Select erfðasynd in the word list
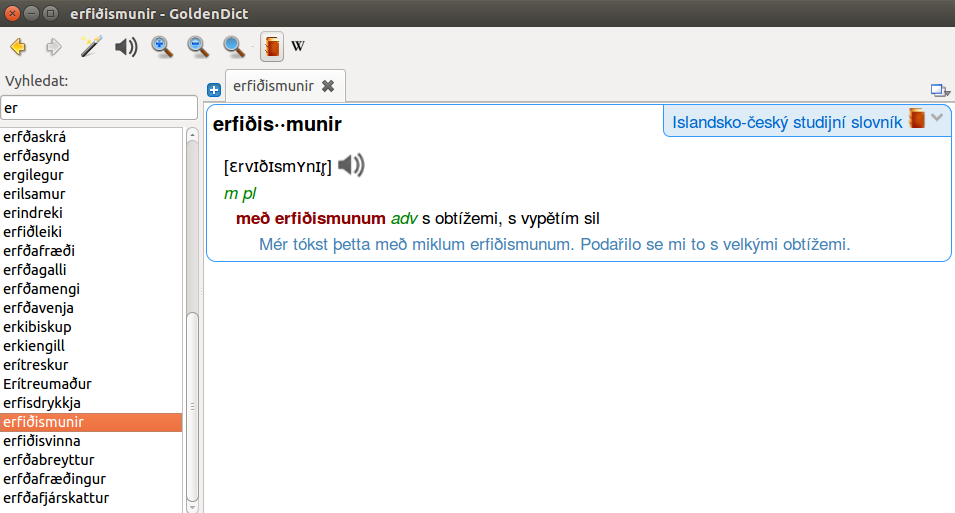Screen dimensions: 955x513 click(91, 156)
